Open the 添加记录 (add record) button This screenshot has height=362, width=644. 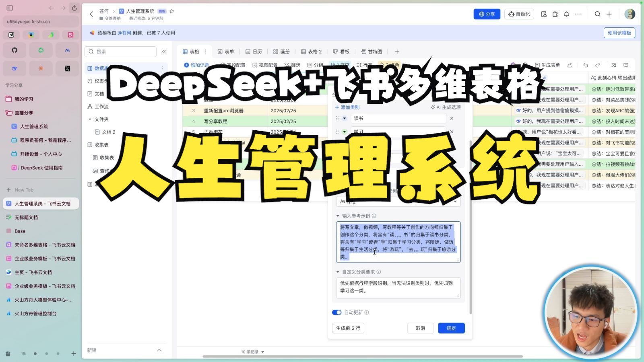(x=195, y=64)
